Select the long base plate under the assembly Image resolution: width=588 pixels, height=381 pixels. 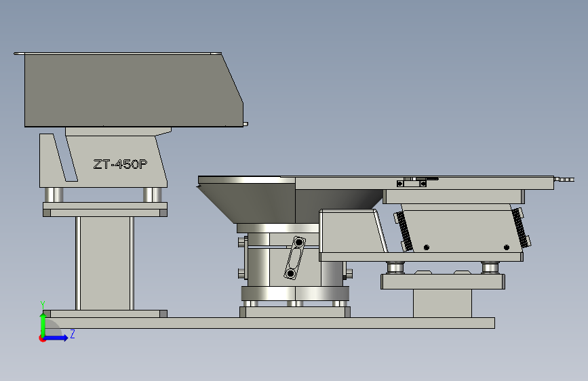pyautogui.click(x=269, y=323)
